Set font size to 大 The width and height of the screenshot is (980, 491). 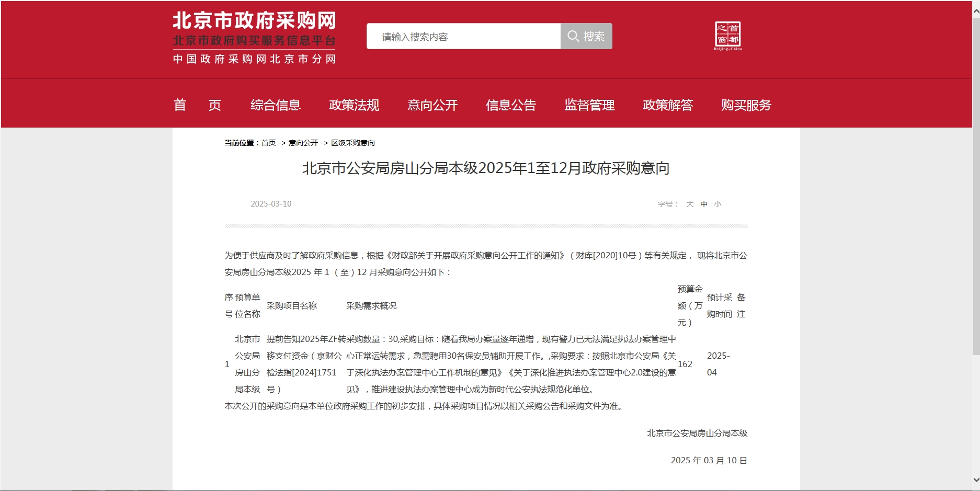pos(690,204)
